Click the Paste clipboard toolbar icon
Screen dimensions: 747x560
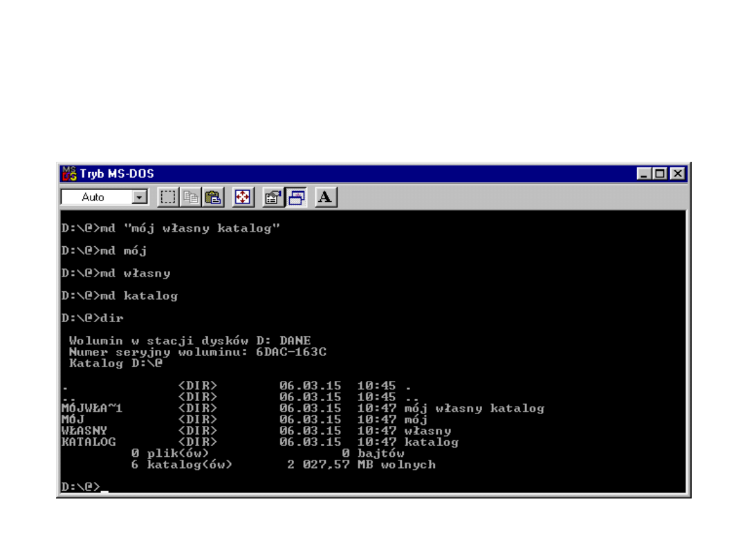213,197
